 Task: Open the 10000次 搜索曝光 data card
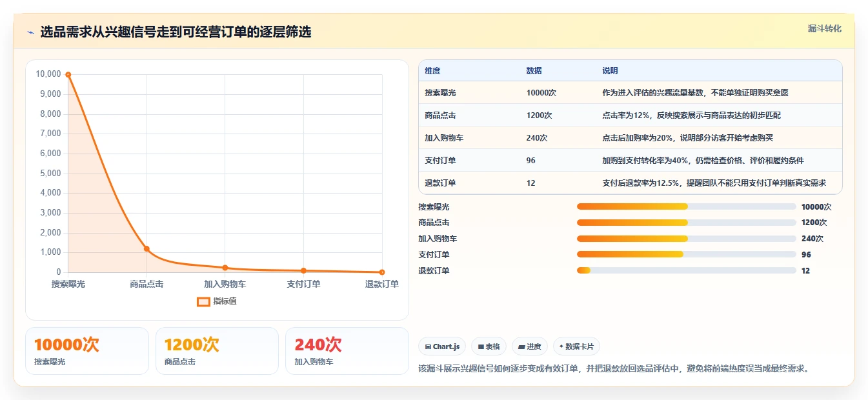[87, 351]
